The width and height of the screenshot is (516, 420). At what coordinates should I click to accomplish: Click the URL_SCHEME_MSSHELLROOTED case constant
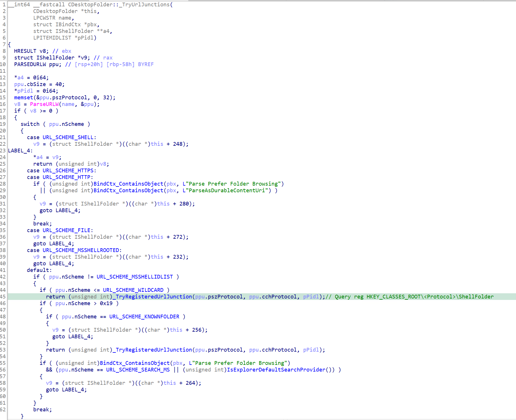pyautogui.click(x=81, y=250)
